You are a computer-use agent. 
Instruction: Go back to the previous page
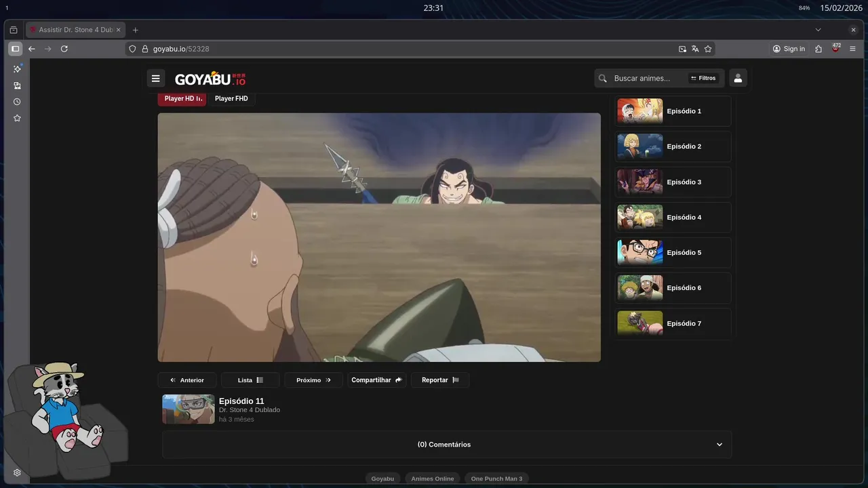(31, 49)
